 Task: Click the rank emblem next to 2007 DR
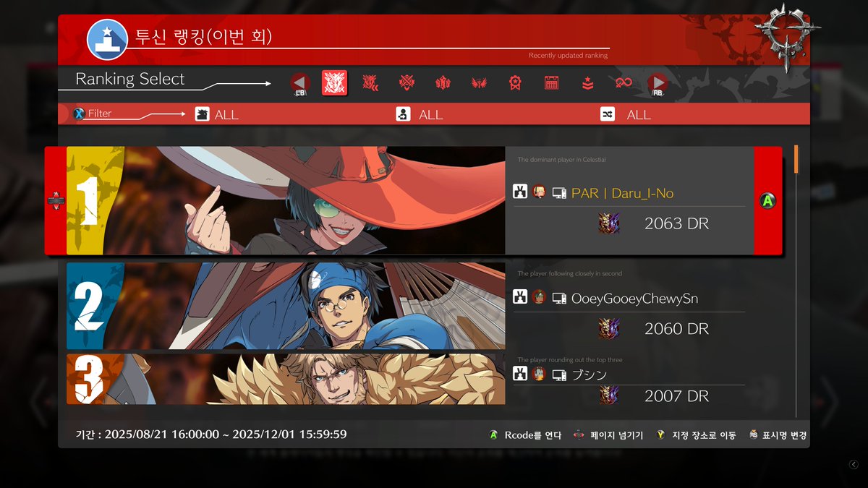pyautogui.click(x=609, y=395)
